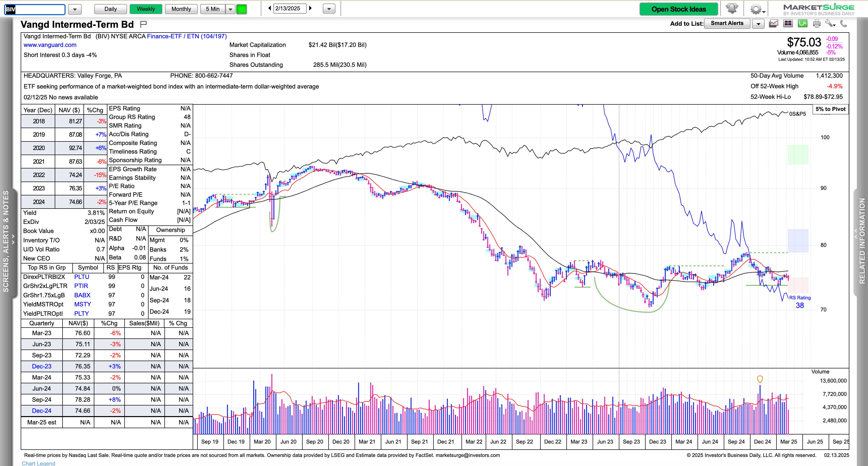This screenshot has width=868, height=466.
Task: Print the chart via printer icon
Action: point(817,24)
